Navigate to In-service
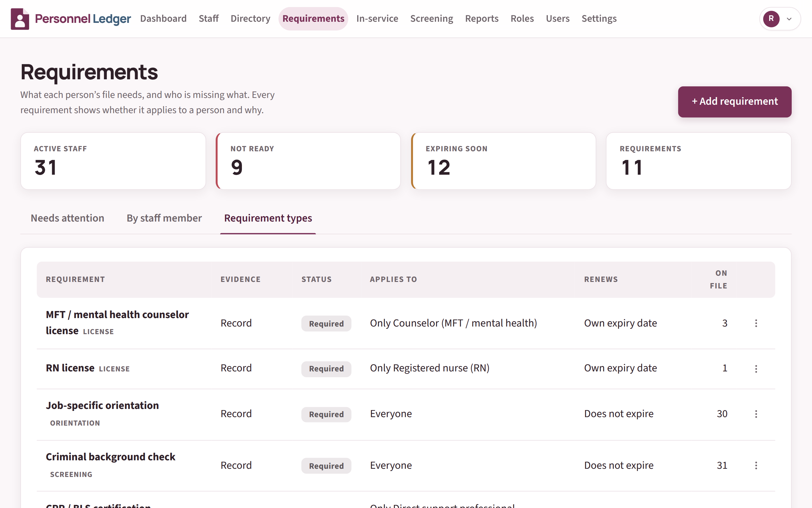The height and width of the screenshot is (508, 812). tap(377, 18)
